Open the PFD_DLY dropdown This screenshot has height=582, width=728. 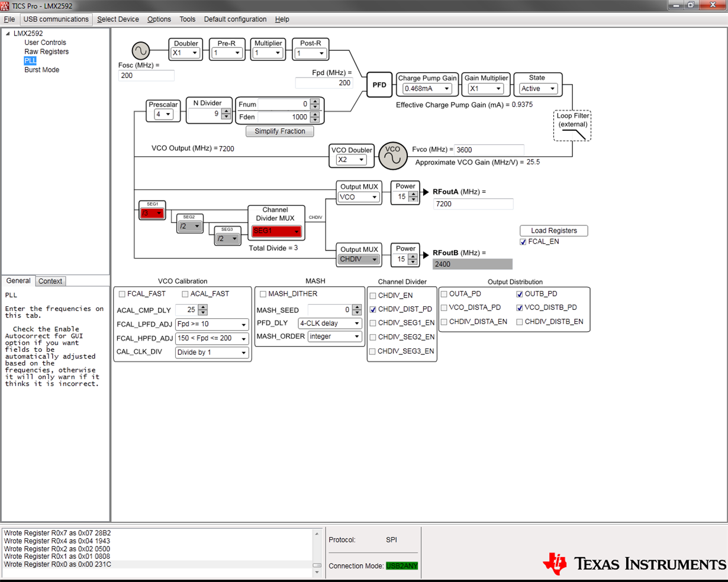tap(330, 324)
